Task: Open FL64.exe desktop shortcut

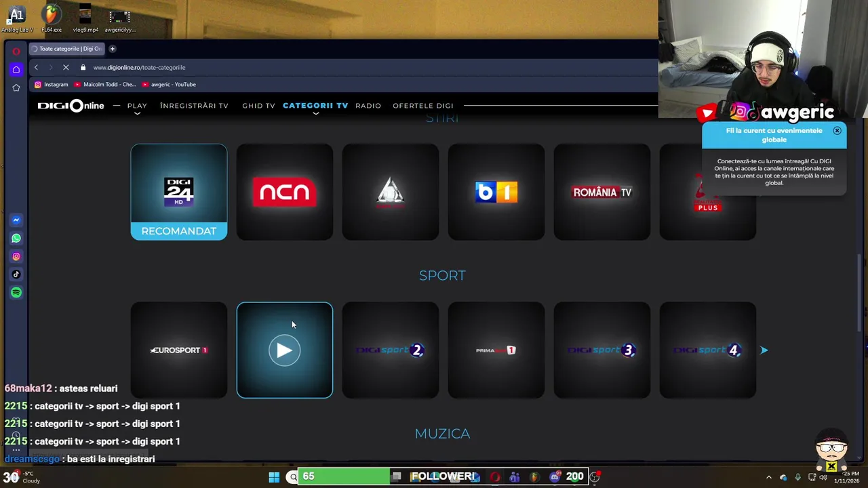Action: point(52,19)
